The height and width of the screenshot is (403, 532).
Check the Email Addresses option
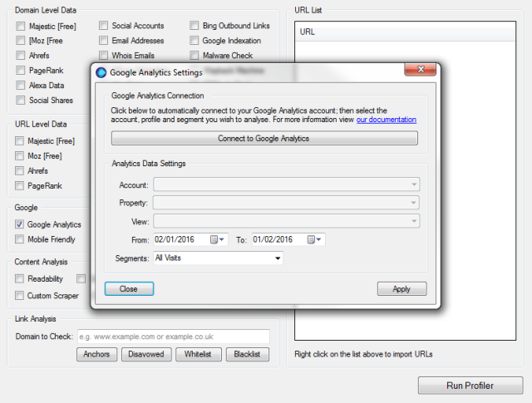103,41
